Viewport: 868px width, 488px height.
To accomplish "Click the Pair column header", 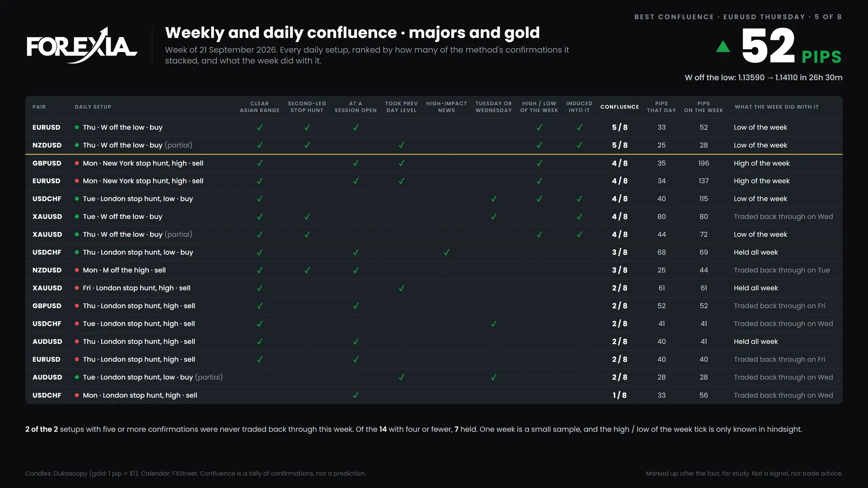I will (x=39, y=107).
